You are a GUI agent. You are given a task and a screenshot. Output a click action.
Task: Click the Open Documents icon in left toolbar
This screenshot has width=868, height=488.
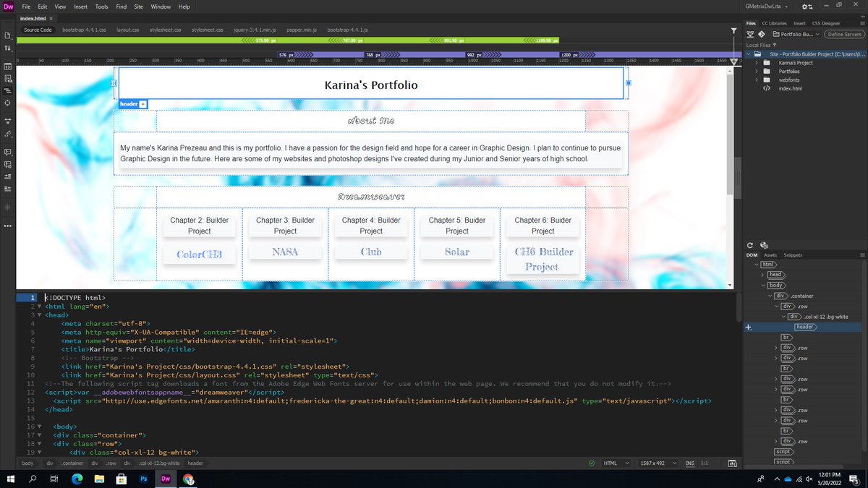tap(7, 35)
